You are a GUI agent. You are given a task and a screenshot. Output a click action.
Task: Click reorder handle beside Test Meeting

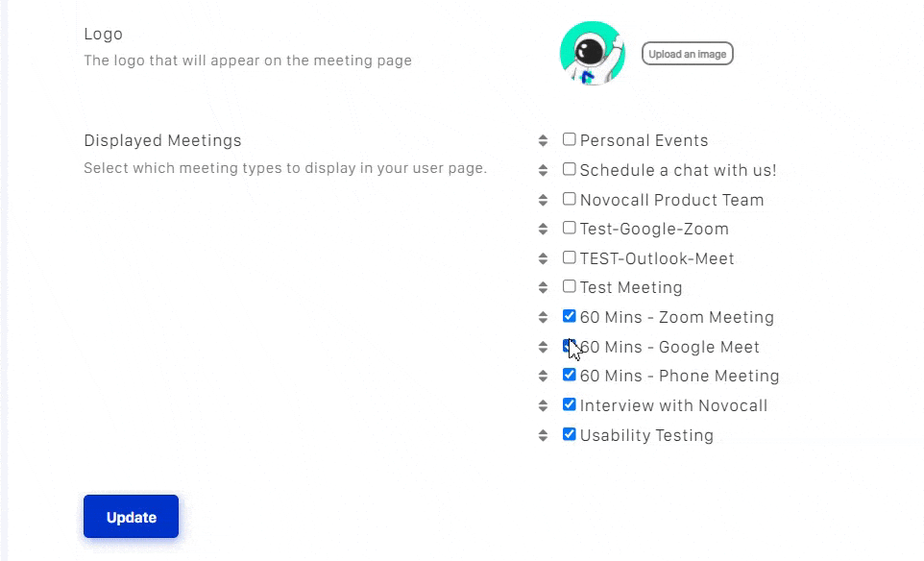click(x=543, y=287)
